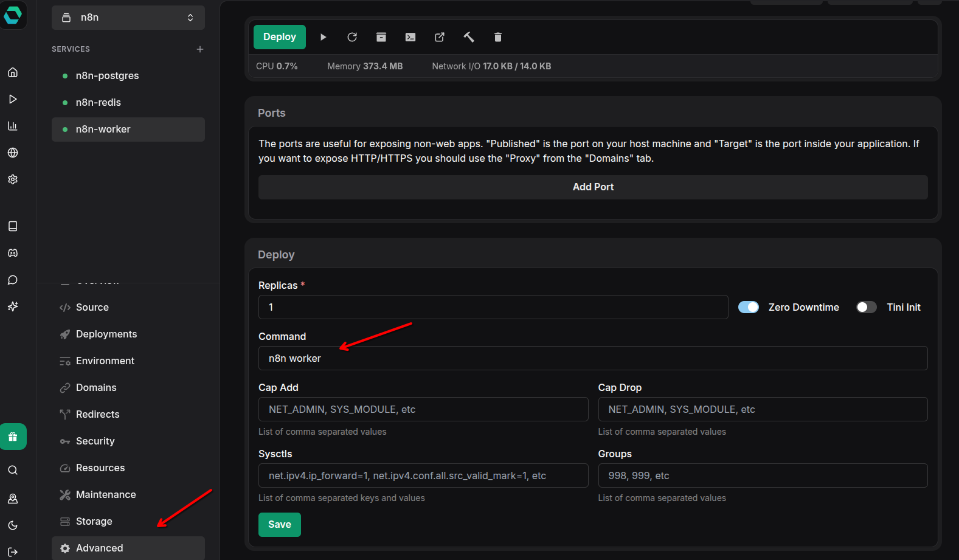Select the n8n-postgres service
The width and height of the screenshot is (959, 560).
[x=128, y=76]
